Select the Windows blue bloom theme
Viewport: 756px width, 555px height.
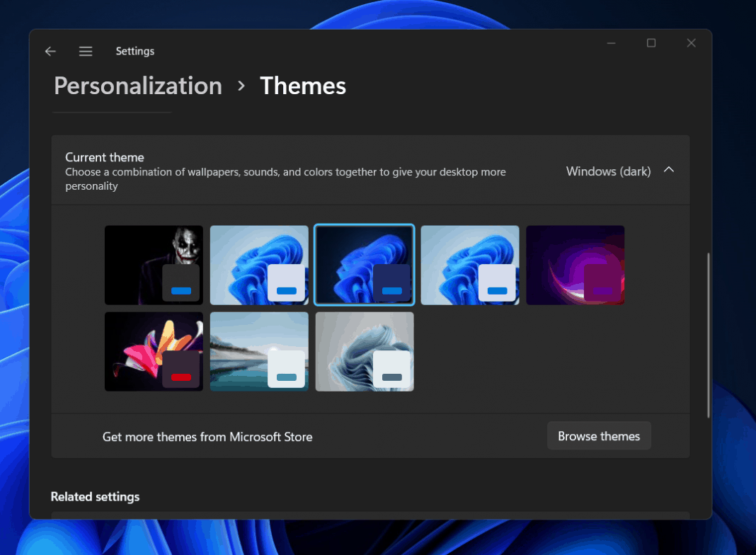469,265
